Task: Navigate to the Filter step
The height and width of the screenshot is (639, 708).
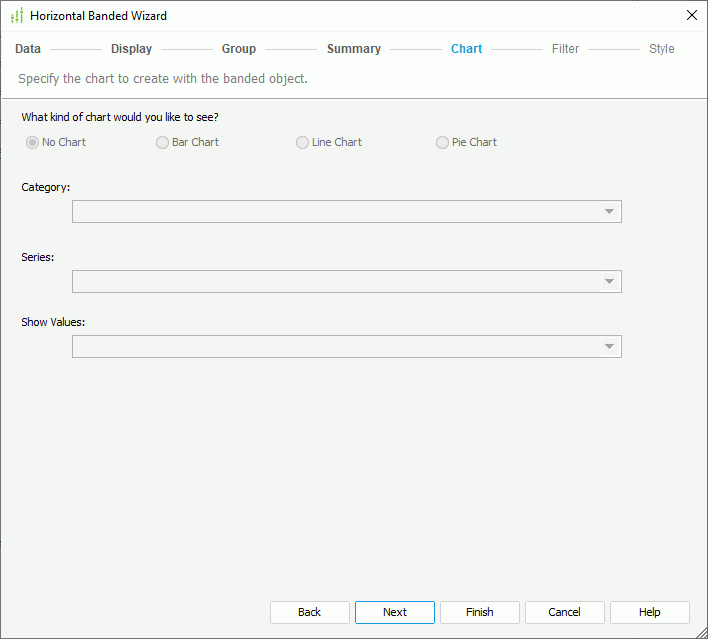Action: pos(565,49)
